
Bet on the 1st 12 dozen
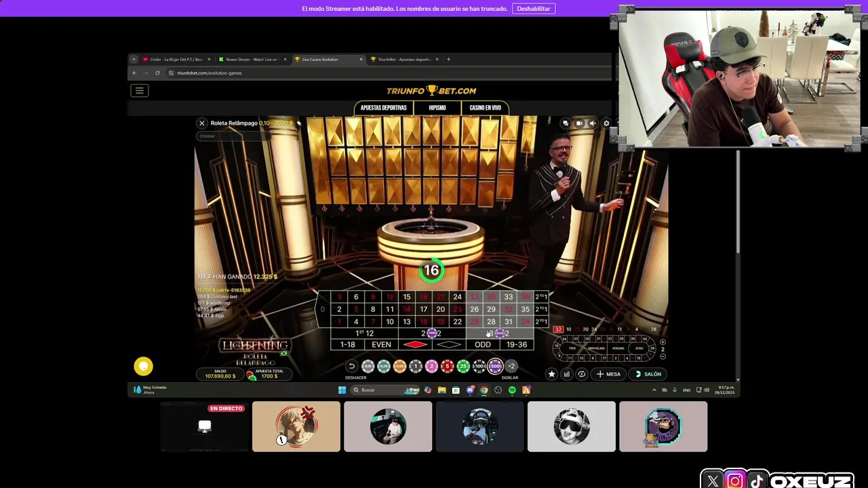[364, 333]
